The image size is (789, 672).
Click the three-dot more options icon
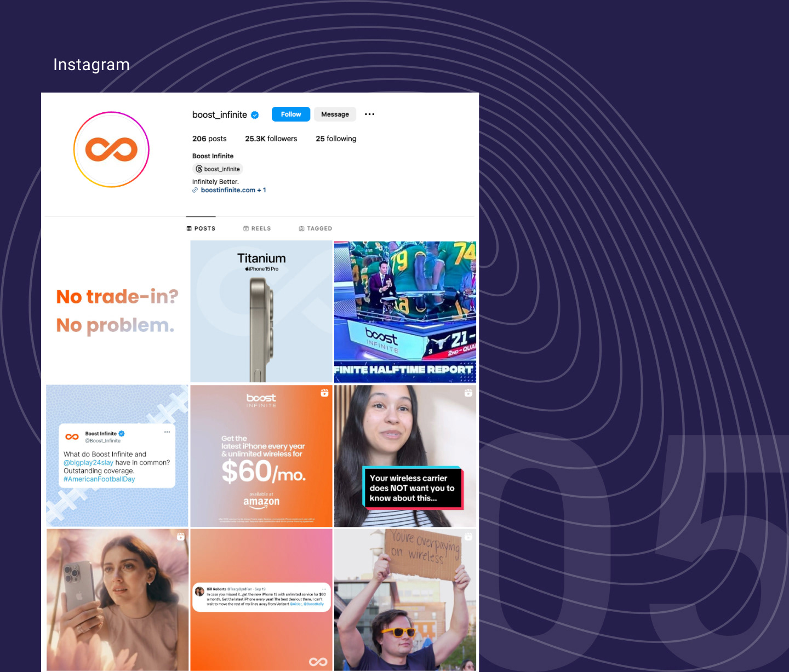pyautogui.click(x=370, y=114)
